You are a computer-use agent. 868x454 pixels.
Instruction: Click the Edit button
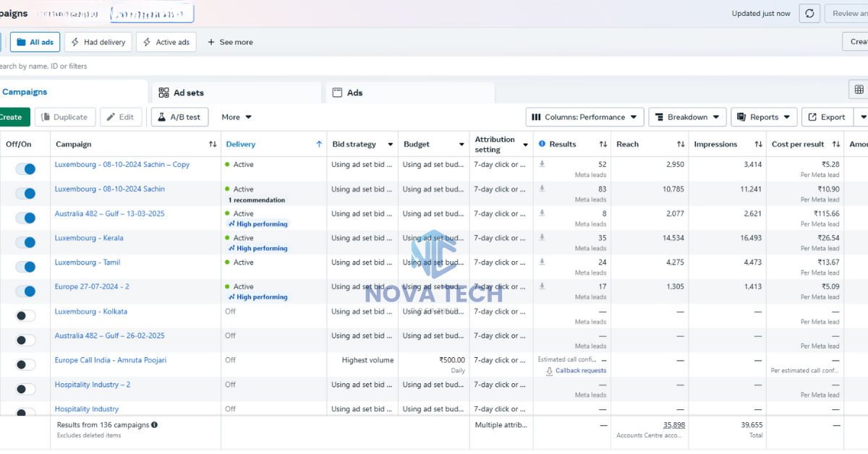coord(121,117)
